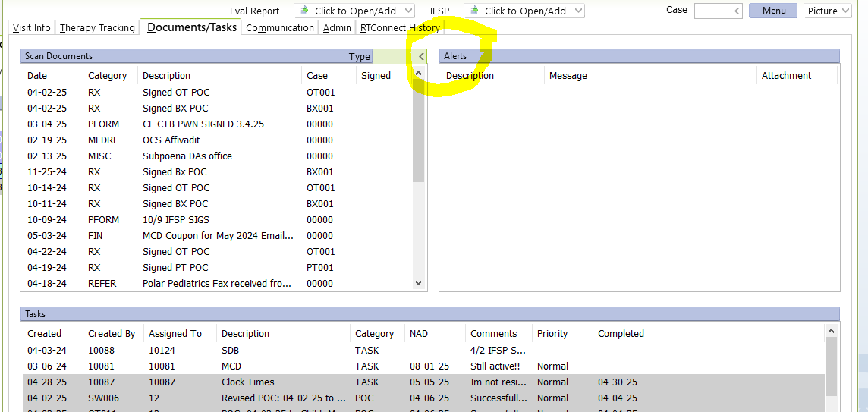Sort documents by Category column header
Viewport: 868px width, 412px height.
tap(107, 76)
